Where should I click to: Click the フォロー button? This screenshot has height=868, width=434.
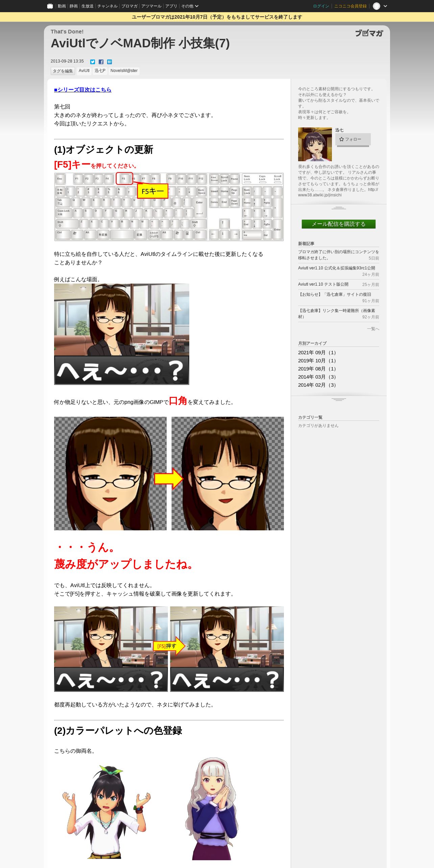tap(353, 139)
